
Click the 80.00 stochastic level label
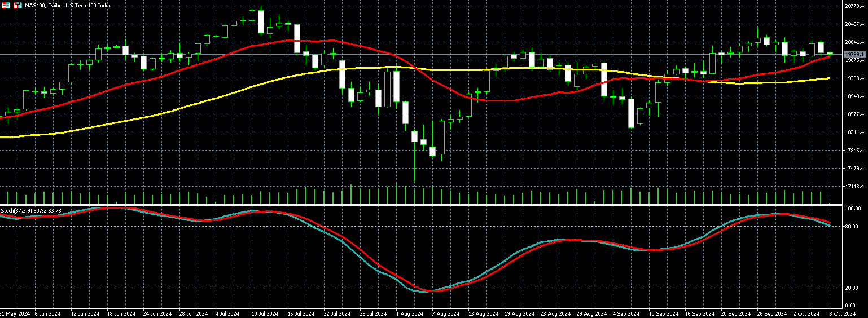tap(852, 227)
